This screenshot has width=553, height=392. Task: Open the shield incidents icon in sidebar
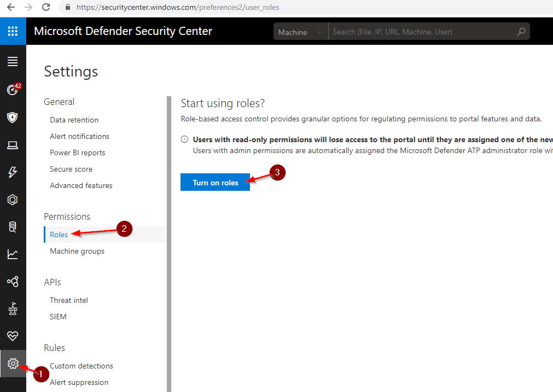click(x=13, y=117)
